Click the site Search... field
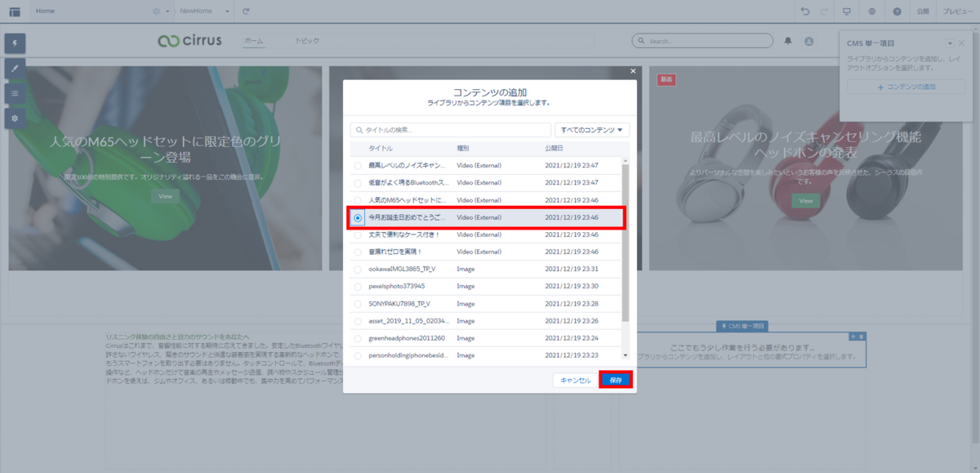Image resolution: width=980 pixels, height=473 pixels. coord(702,41)
